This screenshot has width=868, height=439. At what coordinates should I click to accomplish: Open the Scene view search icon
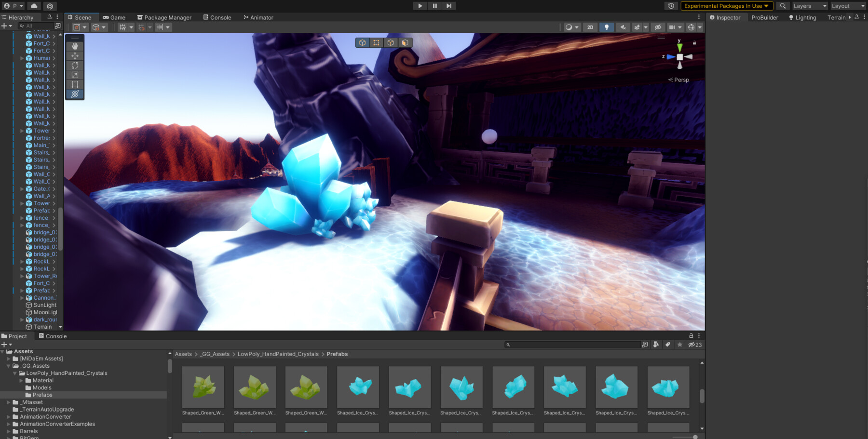pos(783,6)
